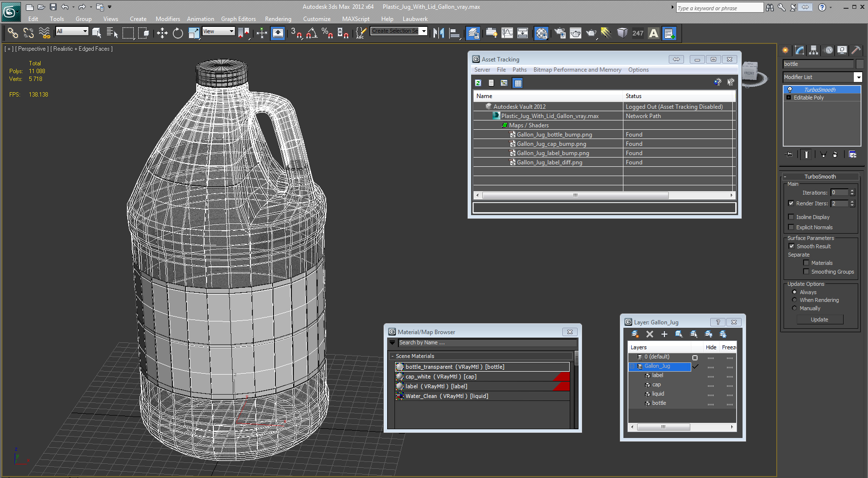
Task: Open Material/Map Browser options arrow
Action: tap(392, 343)
